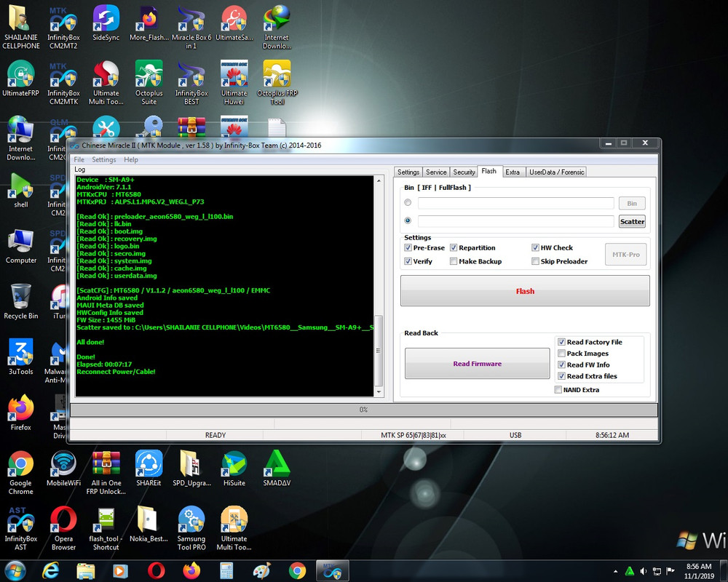
Task: Open the SHAILANIE CELLPHONE folder icon
Action: [21, 28]
